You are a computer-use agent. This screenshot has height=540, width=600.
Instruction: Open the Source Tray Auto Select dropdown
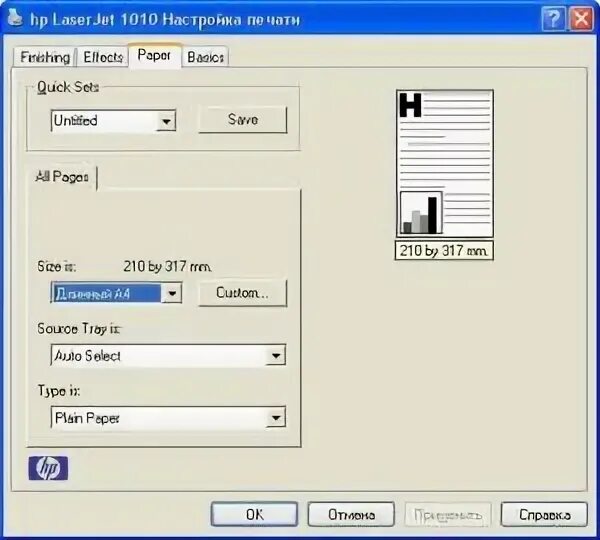pos(168,356)
